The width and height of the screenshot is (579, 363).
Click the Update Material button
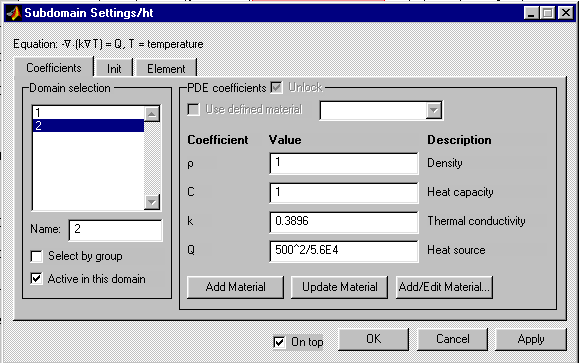click(x=340, y=287)
